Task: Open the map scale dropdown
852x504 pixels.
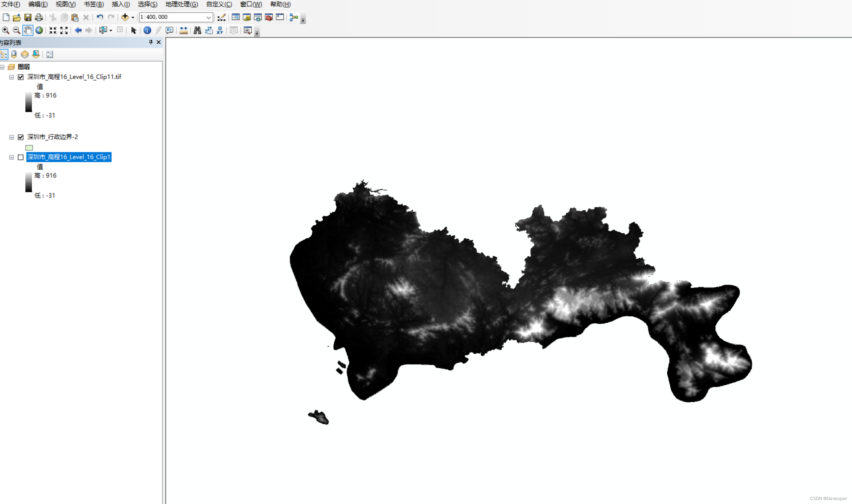Action: (x=208, y=17)
